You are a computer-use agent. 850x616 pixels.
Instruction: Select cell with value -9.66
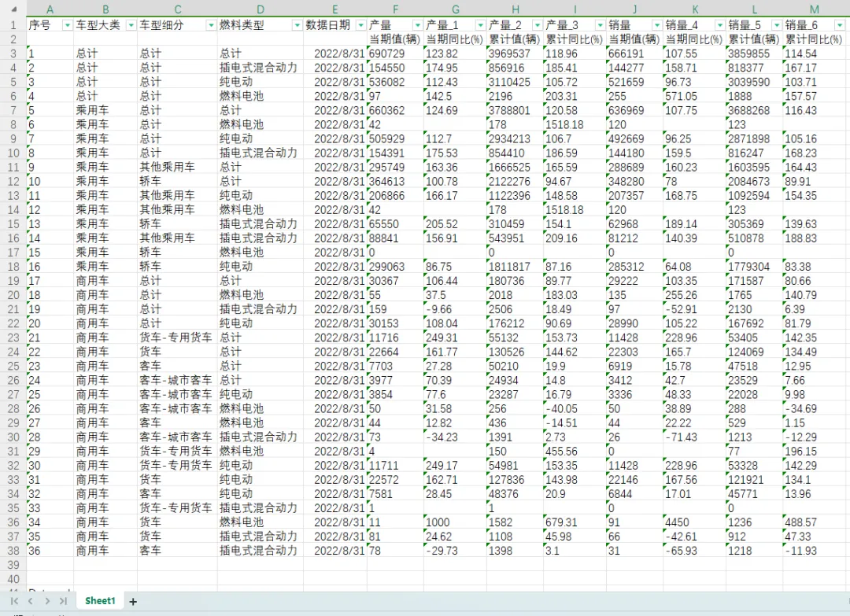[455, 309]
